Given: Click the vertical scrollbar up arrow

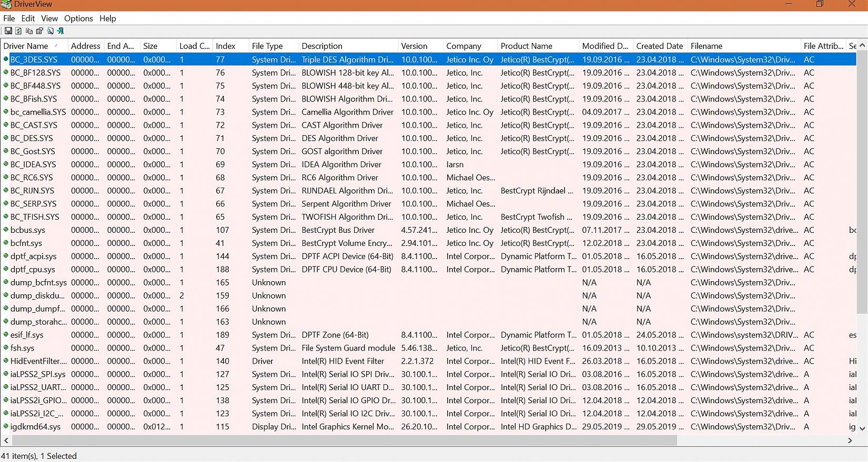Looking at the screenshot, I should click(862, 46).
